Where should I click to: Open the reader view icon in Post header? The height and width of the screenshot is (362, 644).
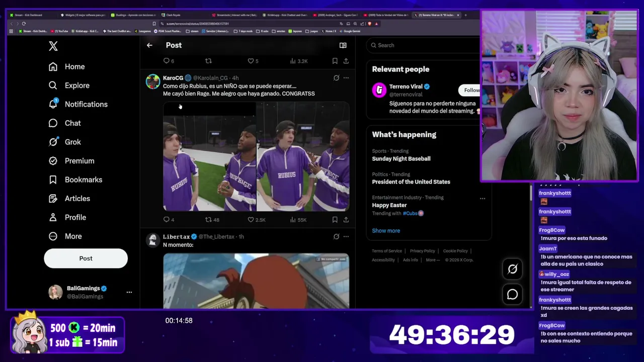click(x=343, y=45)
